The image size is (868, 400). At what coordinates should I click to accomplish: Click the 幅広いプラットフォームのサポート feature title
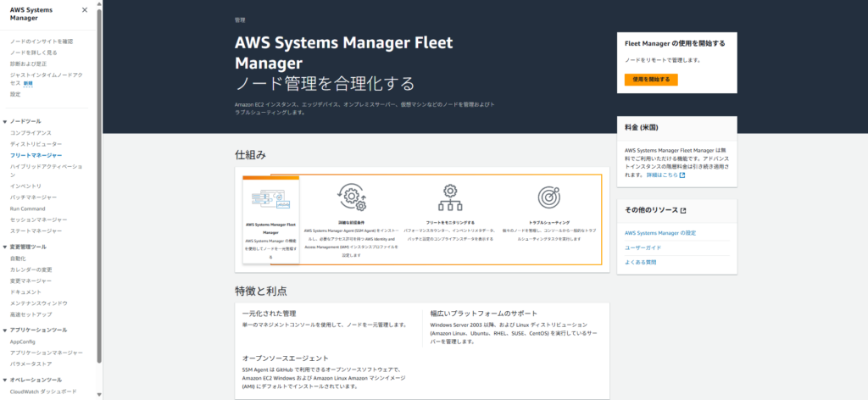pos(484,314)
